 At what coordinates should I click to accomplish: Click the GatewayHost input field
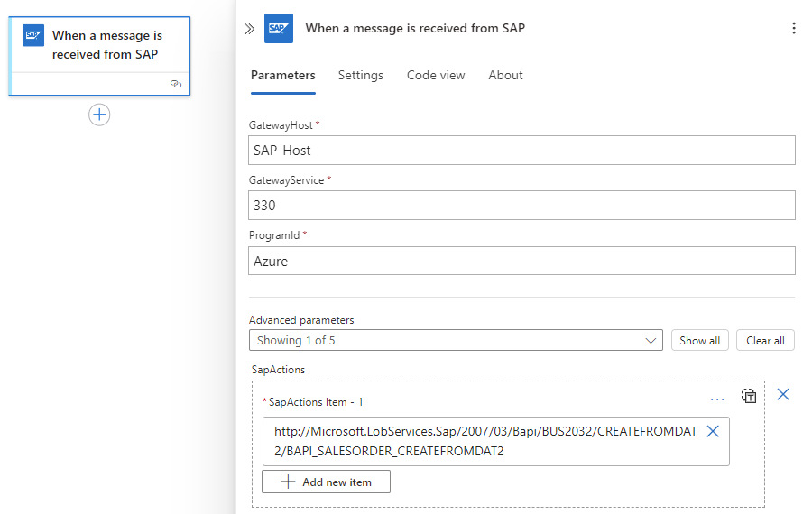pos(521,151)
